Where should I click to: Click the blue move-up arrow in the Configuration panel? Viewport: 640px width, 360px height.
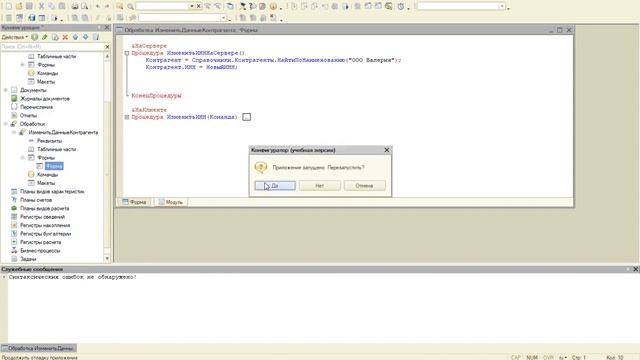(x=75, y=37)
